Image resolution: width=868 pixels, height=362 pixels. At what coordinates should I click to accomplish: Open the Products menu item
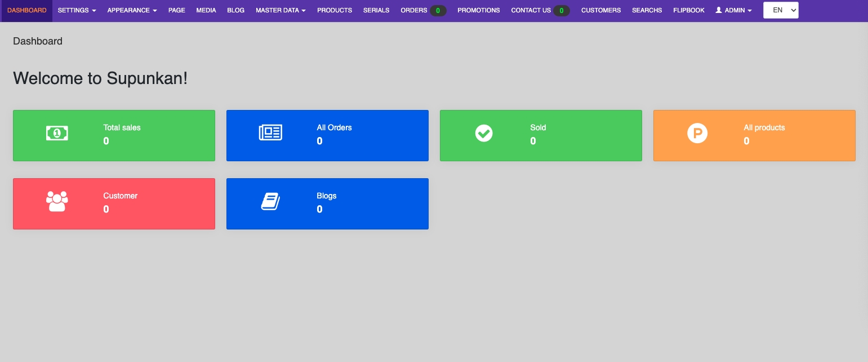click(335, 11)
